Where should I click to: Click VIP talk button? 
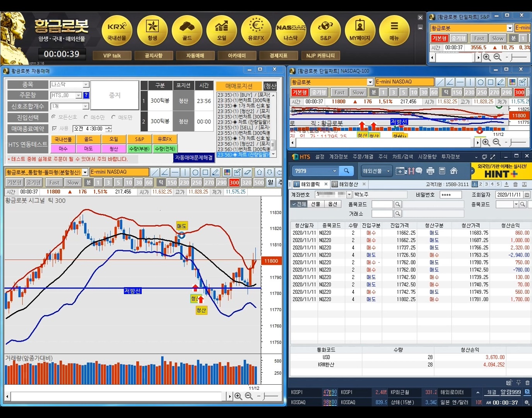(112, 56)
